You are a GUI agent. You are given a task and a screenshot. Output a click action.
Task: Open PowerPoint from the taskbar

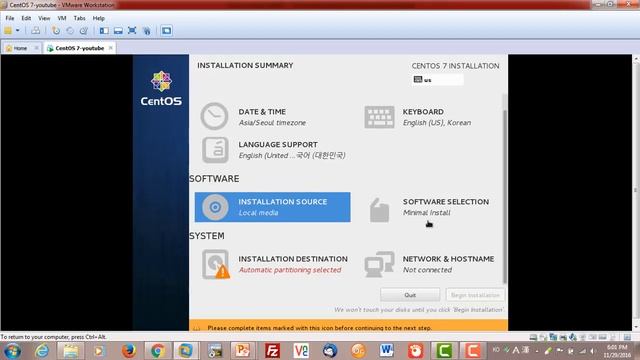coord(243,351)
